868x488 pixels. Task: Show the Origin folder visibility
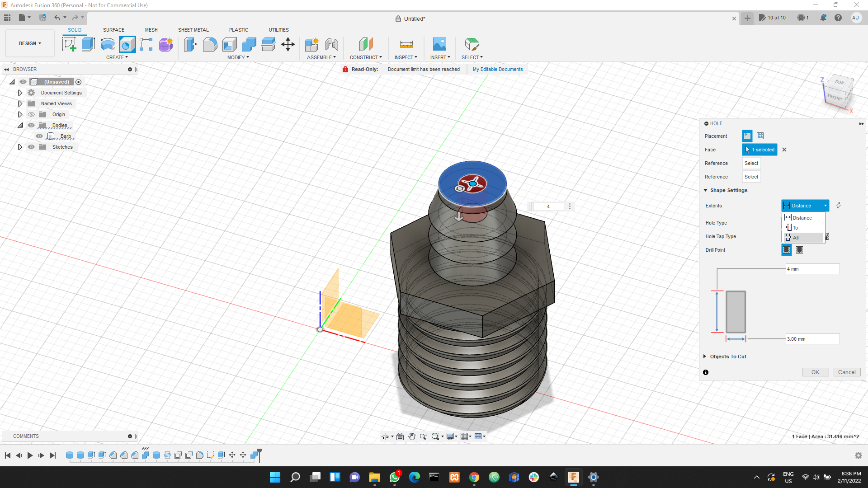(31, 114)
